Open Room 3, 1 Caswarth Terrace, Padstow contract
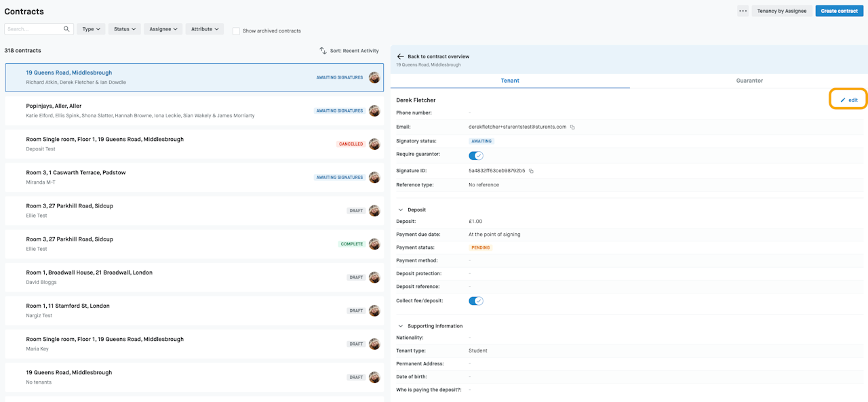The width and height of the screenshot is (868, 402). (x=194, y=178)
